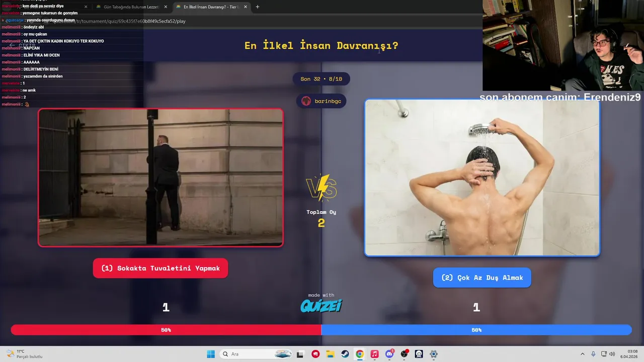Open a new browser tab
The width and height of the screenshot is (644, 362).
click(x=258, y=7)
